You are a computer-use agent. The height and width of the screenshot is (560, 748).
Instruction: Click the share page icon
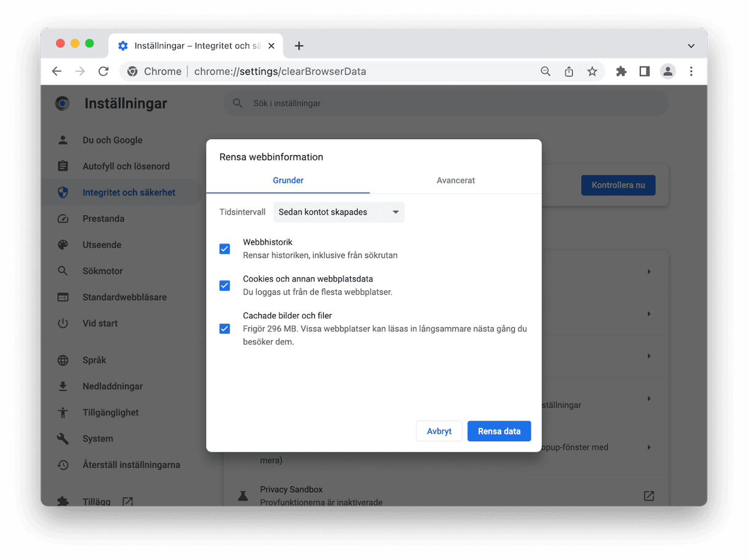pyautogui.click(x=569, y=71)
